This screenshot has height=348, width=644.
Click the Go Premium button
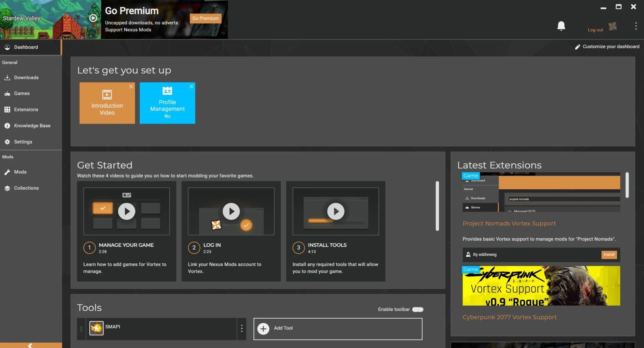pyautogui.click(x=205, y=18)
